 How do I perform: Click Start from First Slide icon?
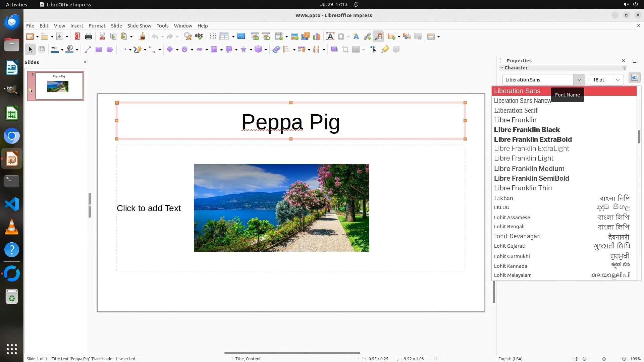click(255, 37)
